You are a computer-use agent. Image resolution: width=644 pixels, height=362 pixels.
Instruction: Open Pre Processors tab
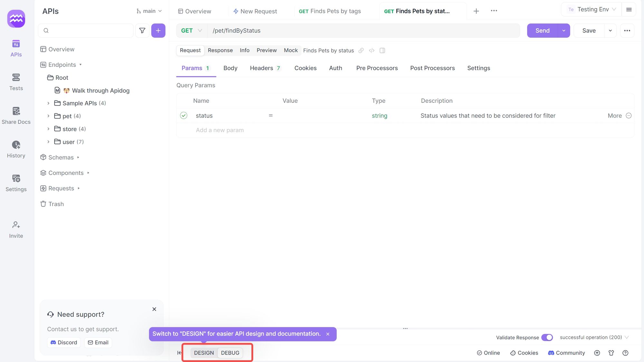click(x=377, y=68)
